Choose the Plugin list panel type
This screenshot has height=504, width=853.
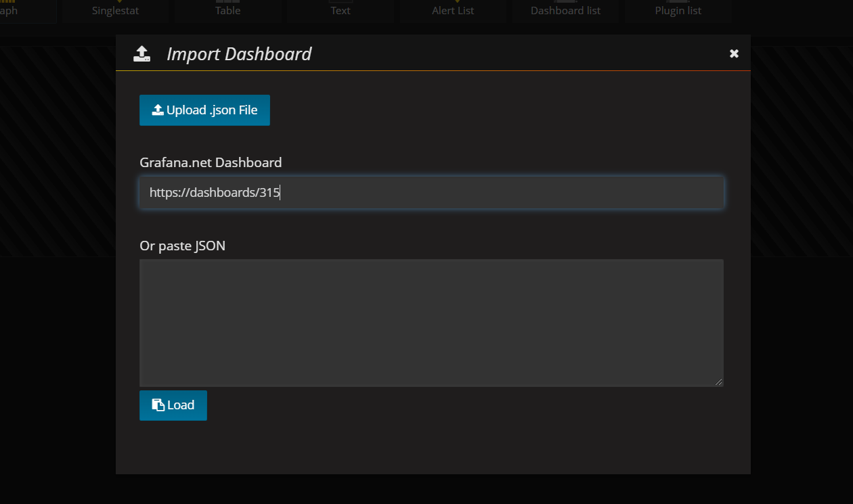[x=678, y=11]
